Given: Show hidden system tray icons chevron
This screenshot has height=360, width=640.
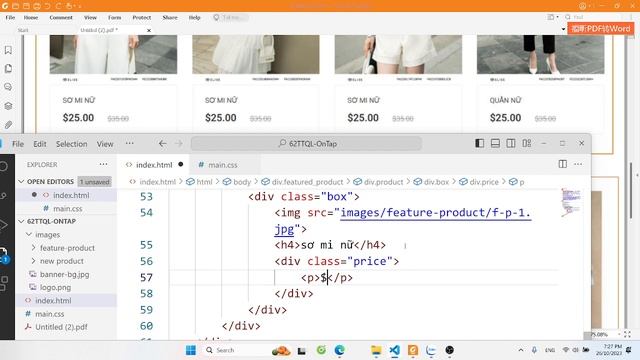Looking at the screenshot, I should [x=520, y=350].
